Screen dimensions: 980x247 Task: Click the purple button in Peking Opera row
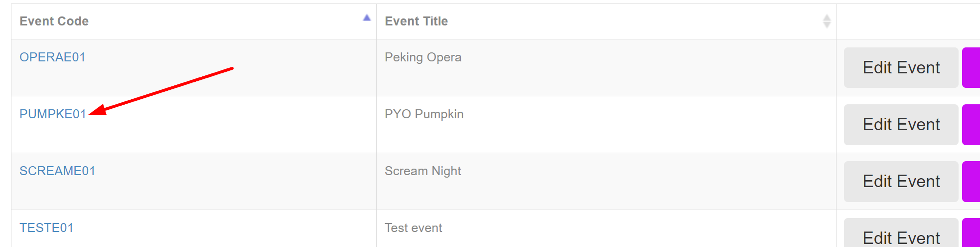(x=971, y=68)
